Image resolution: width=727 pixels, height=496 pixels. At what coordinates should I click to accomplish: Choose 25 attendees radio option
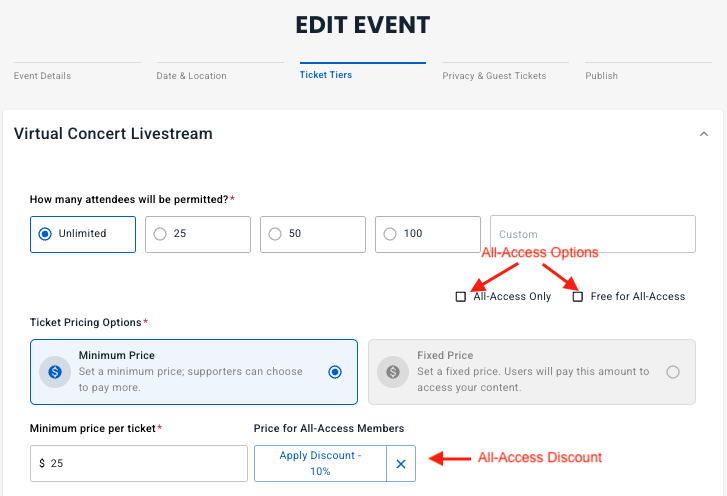point(160,234)
